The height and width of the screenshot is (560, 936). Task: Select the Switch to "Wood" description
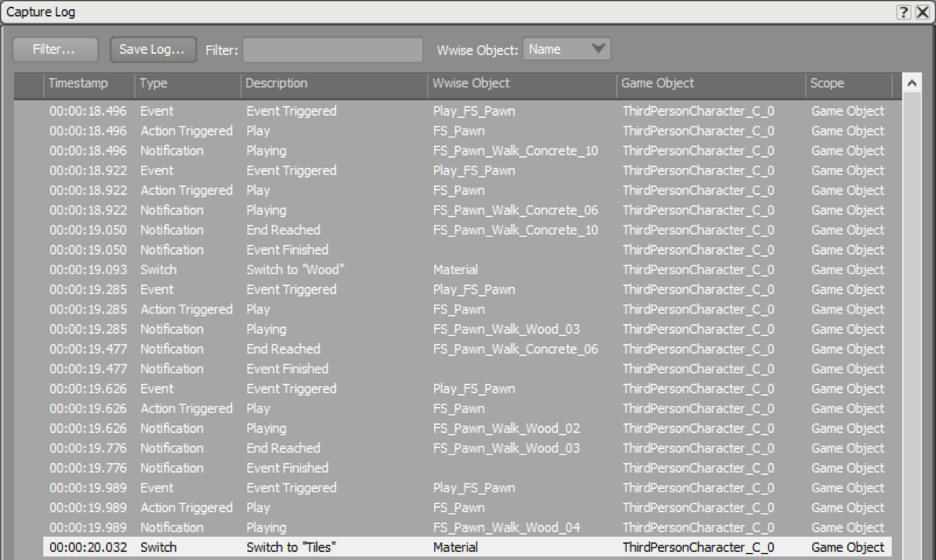click(295, 270)
